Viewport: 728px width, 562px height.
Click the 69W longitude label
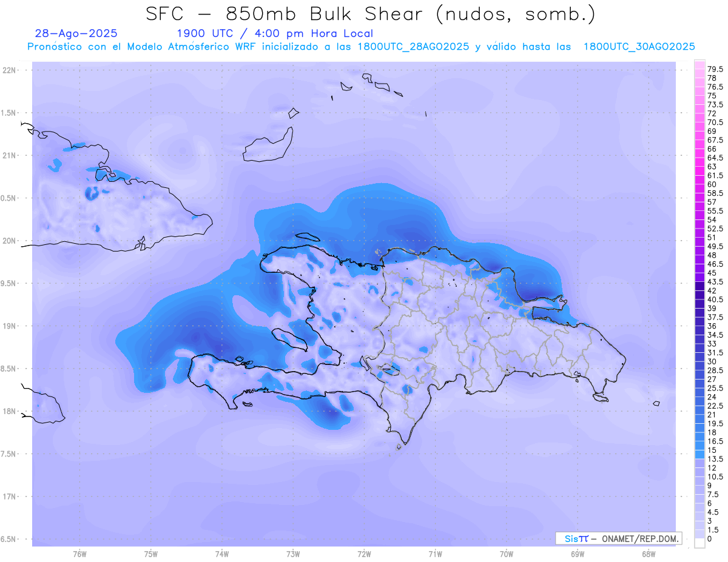point(578,554)
